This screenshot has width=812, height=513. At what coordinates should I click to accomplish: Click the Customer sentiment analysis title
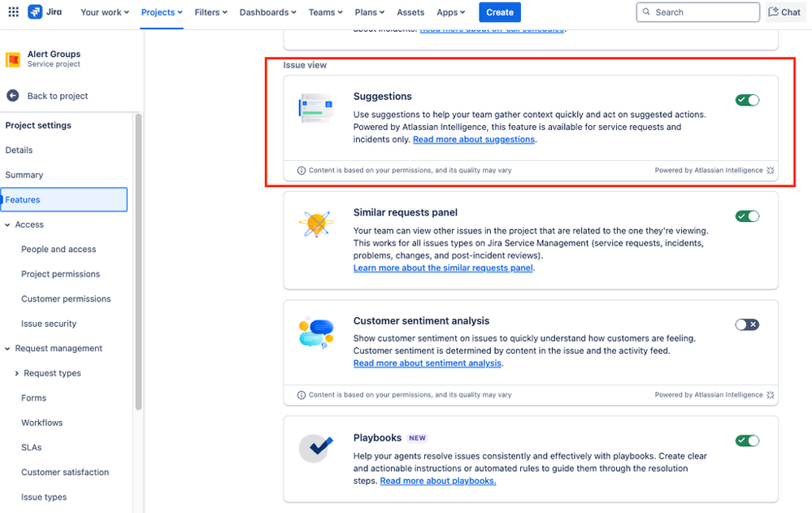pos(421,321)
